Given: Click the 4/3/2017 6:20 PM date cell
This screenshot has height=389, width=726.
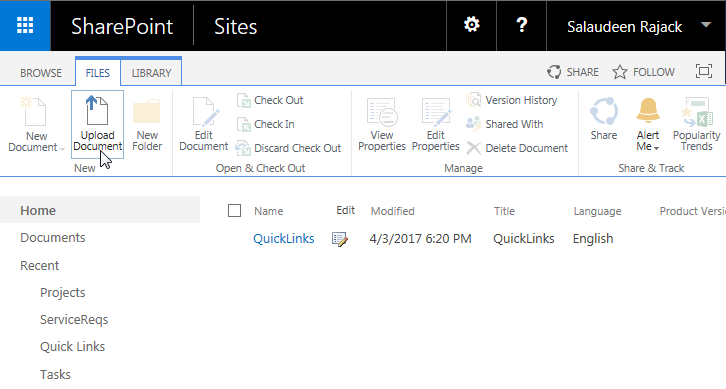Looking at the screenshot, I should [420, 238].
